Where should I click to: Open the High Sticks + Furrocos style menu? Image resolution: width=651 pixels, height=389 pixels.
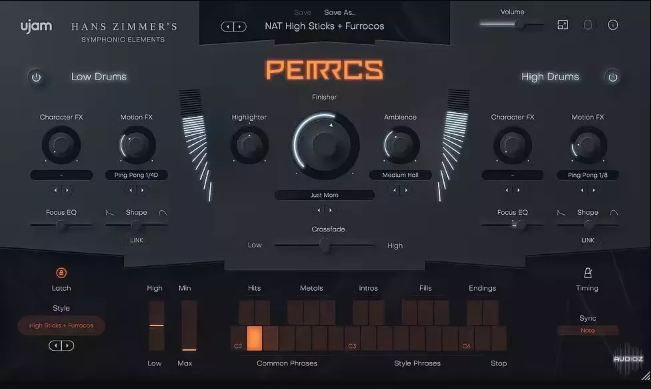[61, 325]
